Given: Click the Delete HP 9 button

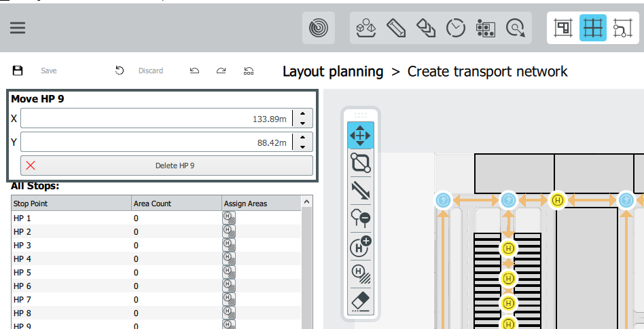Looking at the screenshot, I should pos(166,166).
